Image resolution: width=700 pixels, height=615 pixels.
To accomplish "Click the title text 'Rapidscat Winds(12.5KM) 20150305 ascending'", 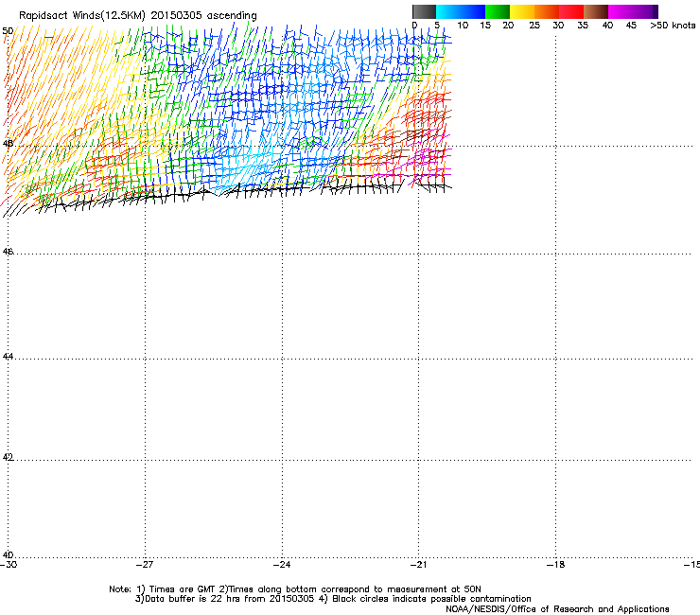I will [138, 16].
